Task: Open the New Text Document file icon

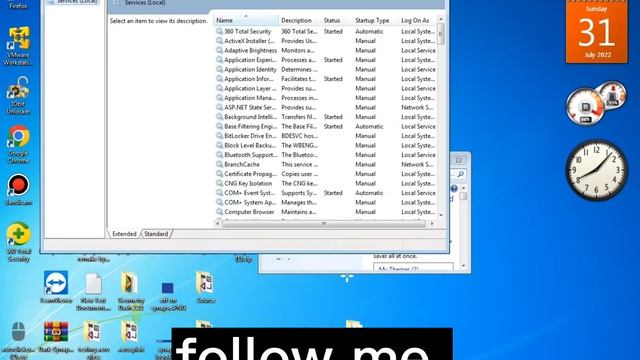Action: click(x=93, y=291)
